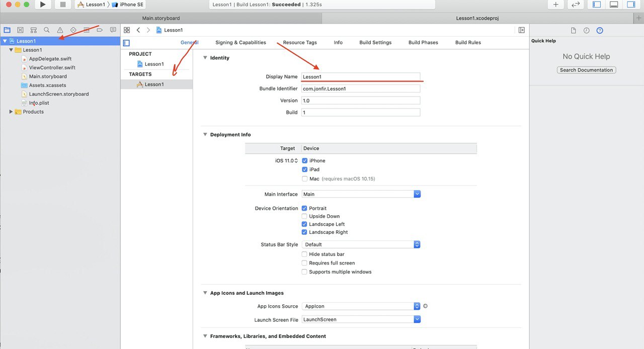Click the Display Name field

click(361, 77)
